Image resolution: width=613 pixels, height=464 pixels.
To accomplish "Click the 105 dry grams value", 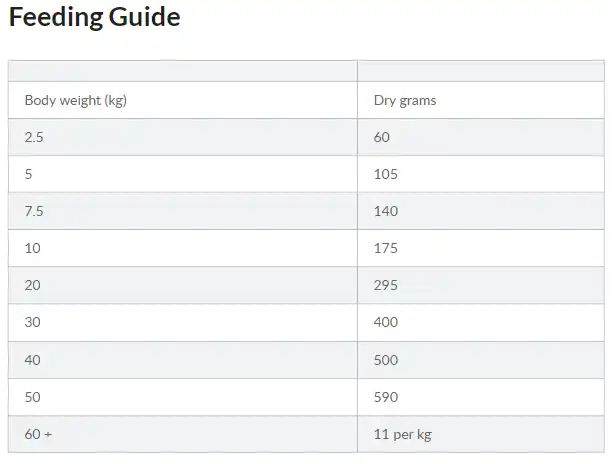I will (386, 174).
